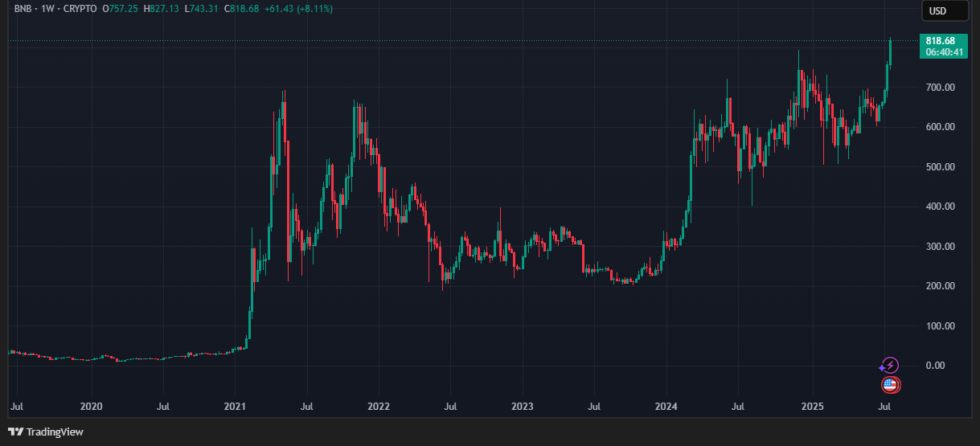Click the 2020 time axis label
The height and width of the screenshot is (446, 980).
tap(92, 407)
